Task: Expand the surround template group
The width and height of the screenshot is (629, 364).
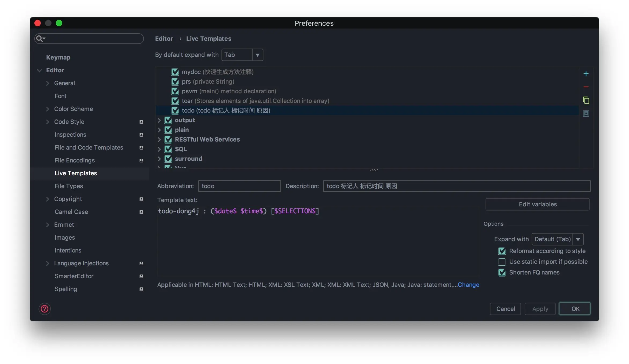Action: coord(159,159)
